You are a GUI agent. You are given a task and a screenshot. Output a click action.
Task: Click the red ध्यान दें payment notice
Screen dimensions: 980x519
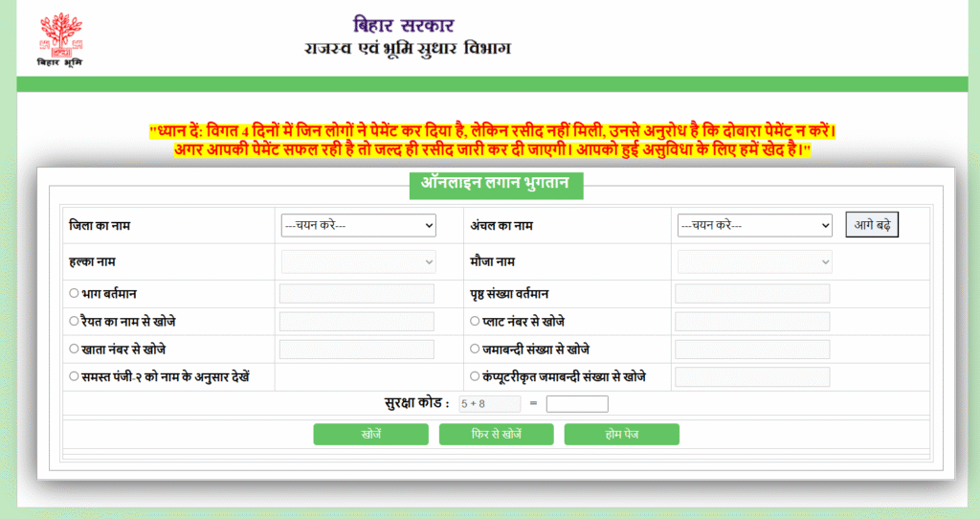click(493, 141)
